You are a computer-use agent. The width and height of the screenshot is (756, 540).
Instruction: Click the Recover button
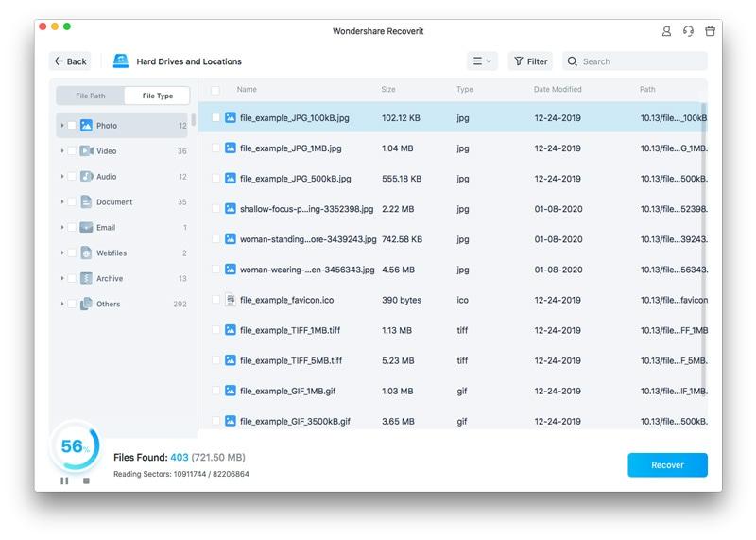point(667,464)
